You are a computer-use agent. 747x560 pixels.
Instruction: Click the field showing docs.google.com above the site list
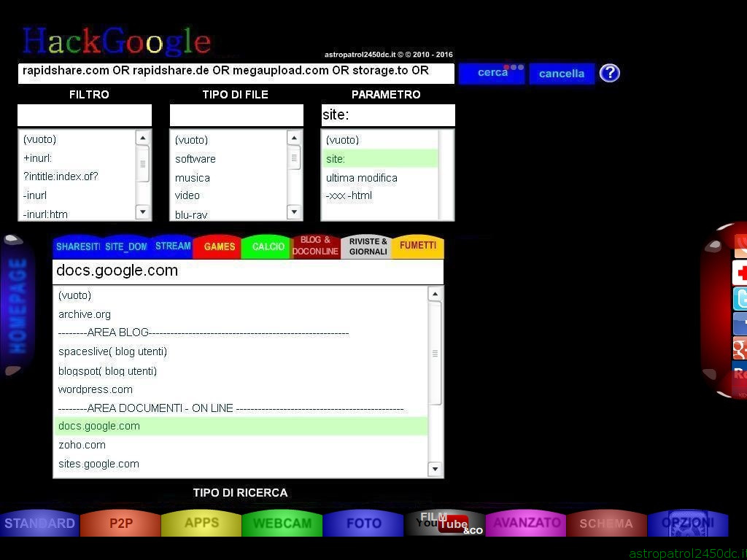coord(248,271)
